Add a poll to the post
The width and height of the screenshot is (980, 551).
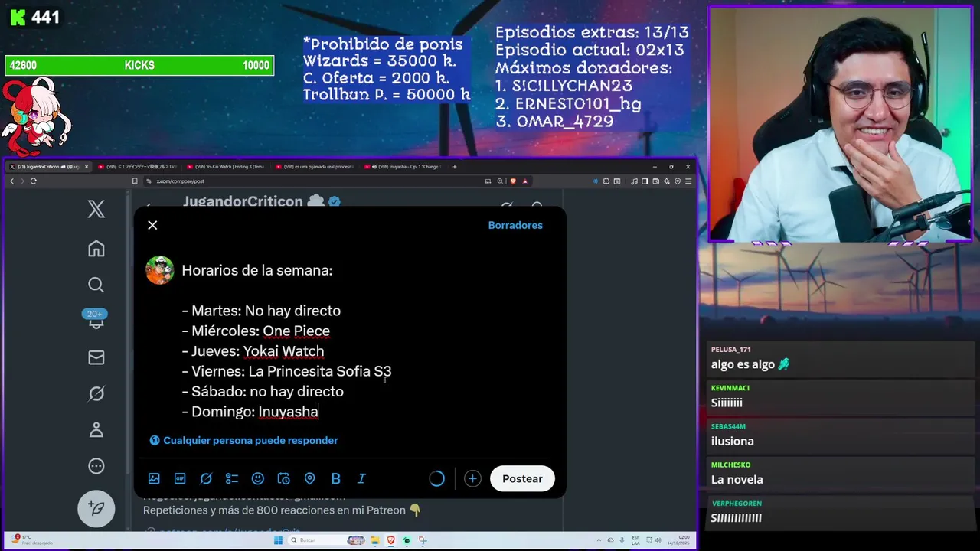(x=232, y=478)
